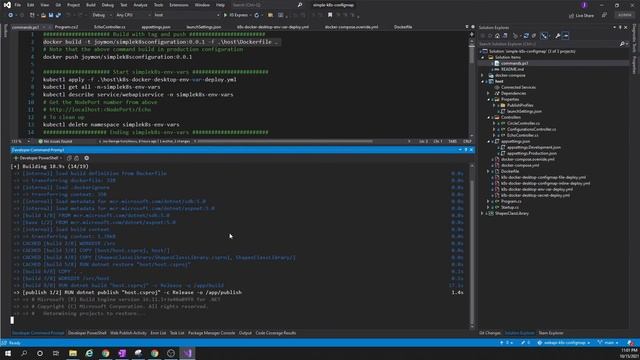Select README.md in Solution Explorer
The image size is (640, 360).
tap(512, 69)
